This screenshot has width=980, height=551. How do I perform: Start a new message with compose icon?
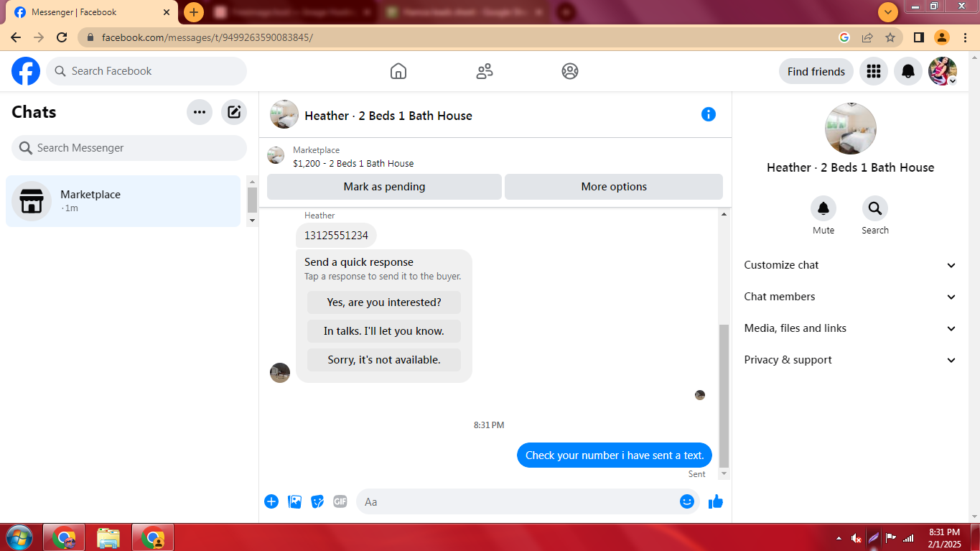tap(234, 112)
